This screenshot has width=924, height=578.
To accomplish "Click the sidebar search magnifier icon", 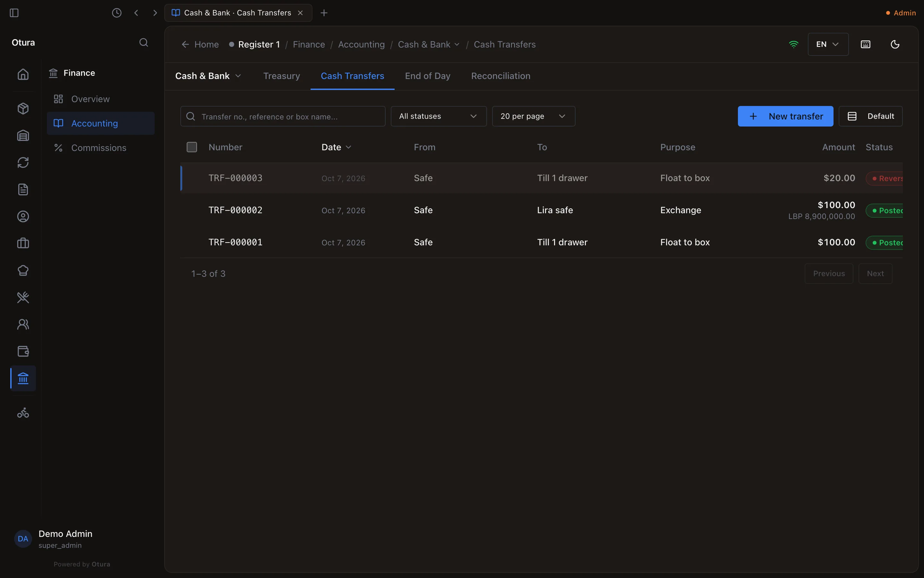I will pyautogui.click(x=143, y=42).
